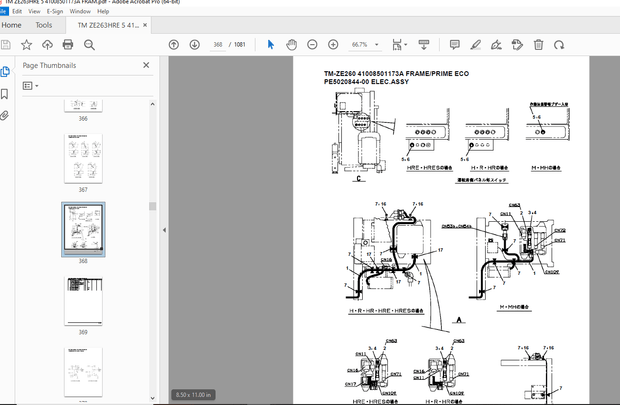
Task: Open the zoom level 66.7% dropdown
Action: (363, 45)
